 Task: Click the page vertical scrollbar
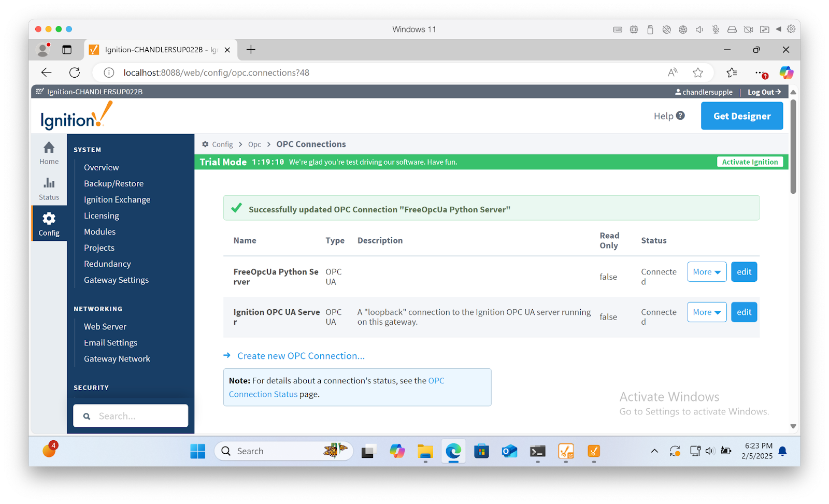pos(793,147)
